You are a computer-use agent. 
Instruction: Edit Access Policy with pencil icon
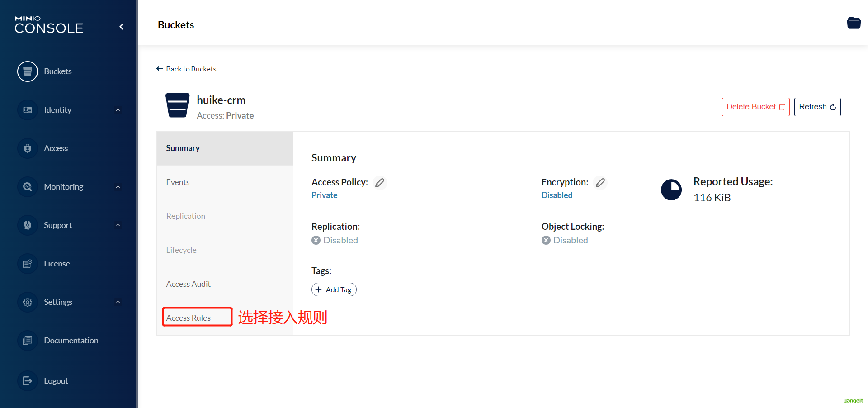[380, 182]
